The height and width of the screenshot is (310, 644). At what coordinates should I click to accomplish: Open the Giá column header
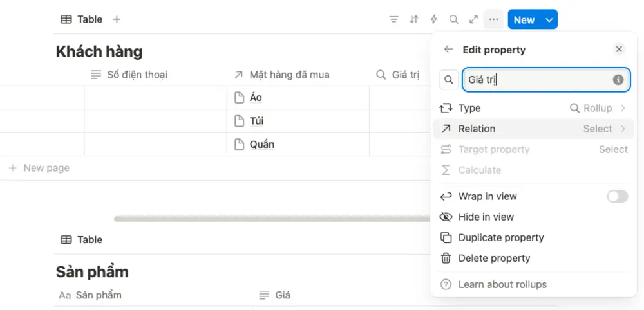point(324,295)
